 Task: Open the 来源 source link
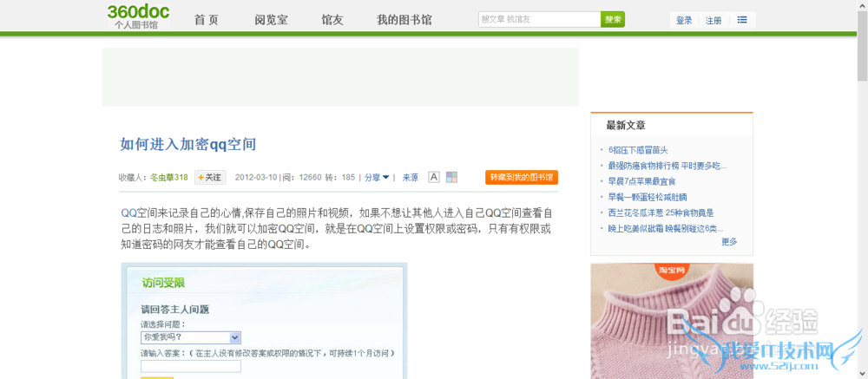411,178
